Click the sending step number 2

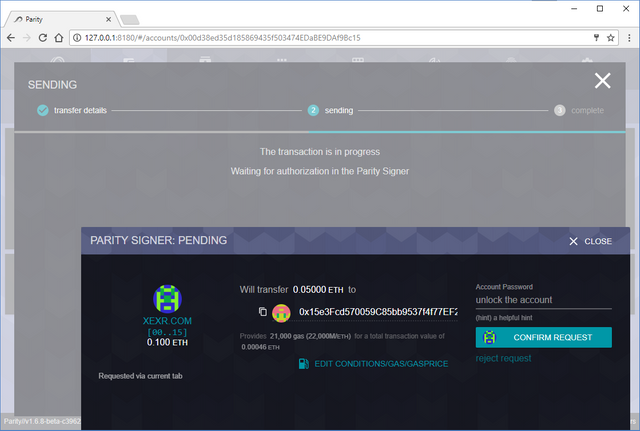tap(313, 110)
